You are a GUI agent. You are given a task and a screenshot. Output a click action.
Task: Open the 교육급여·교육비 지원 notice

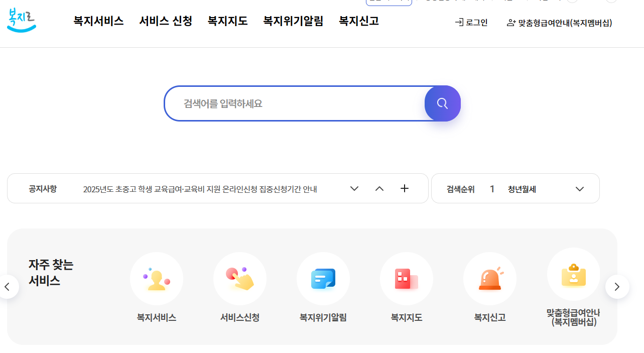202,188
